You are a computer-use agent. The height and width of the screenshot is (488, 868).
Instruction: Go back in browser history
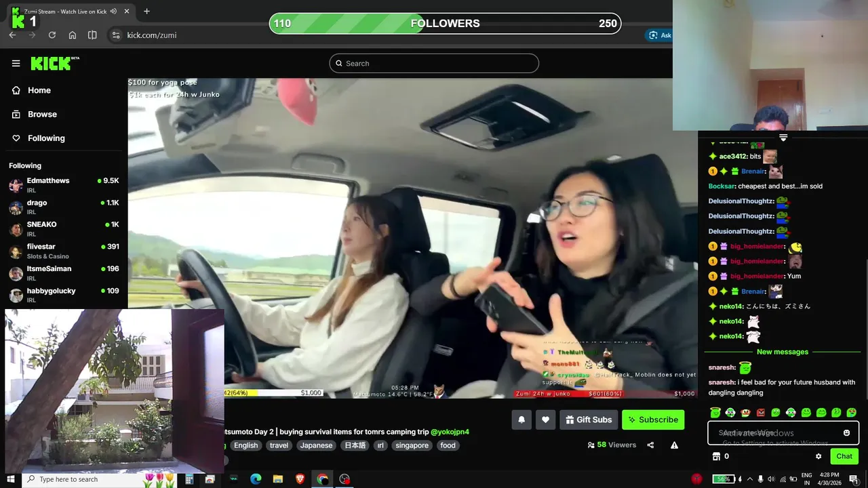tap(12, 35)
